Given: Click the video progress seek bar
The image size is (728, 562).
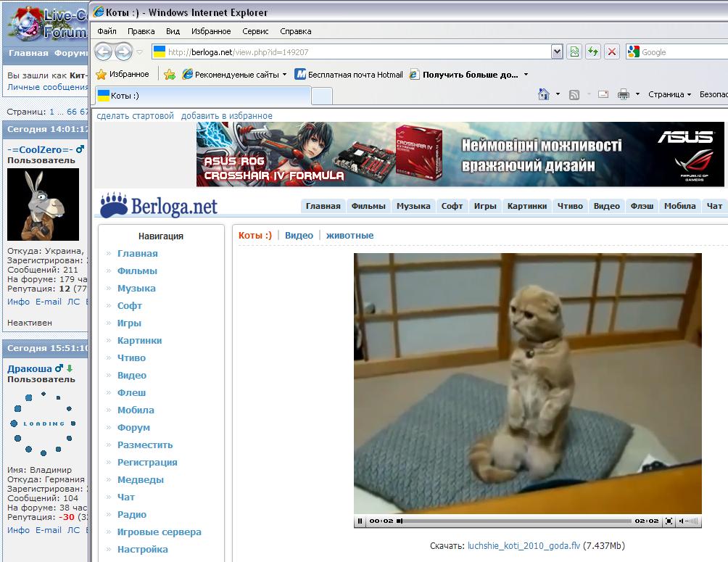Looking at the screenshot, I should pos(515,521).
